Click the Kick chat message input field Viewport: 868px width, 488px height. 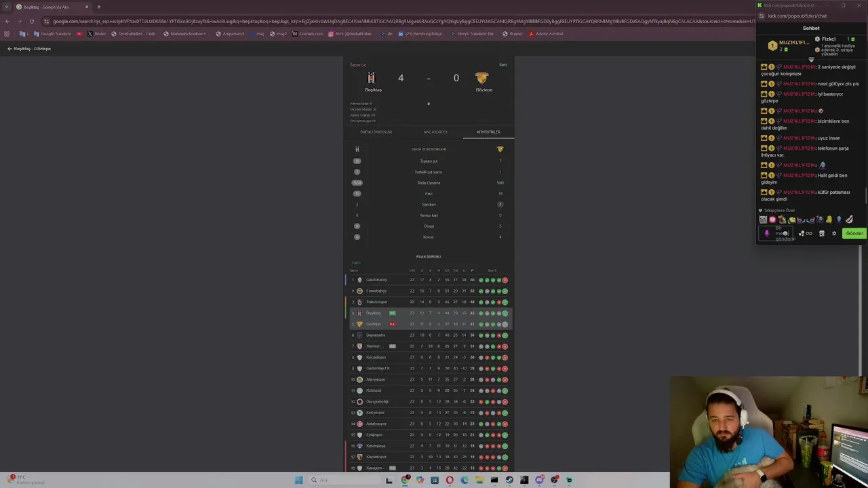[x=776, y=233]
